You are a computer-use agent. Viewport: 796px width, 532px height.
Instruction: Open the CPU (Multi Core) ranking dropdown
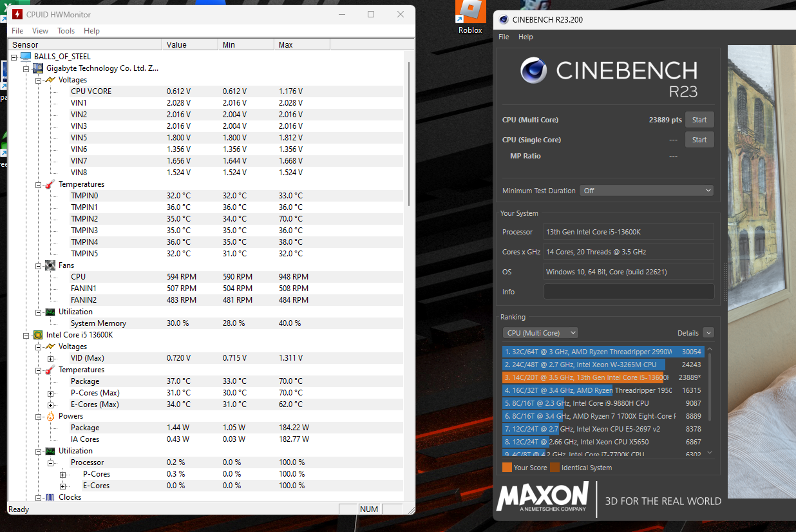pos(540,333)
